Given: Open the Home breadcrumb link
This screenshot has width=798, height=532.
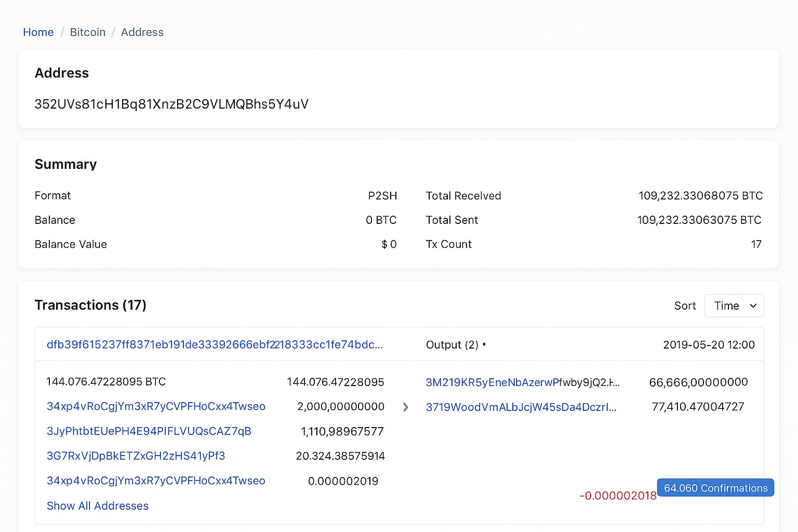Looking at the screenshot, I should pyautogui.click(x=38, y=32).
